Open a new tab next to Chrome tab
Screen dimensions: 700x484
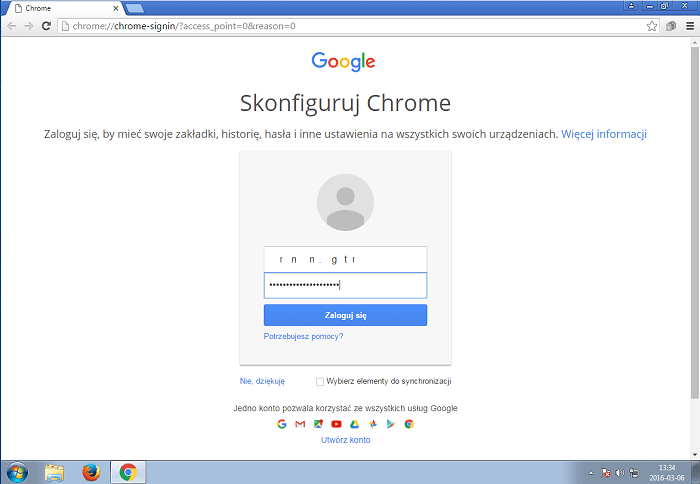[x=134, y=8]
